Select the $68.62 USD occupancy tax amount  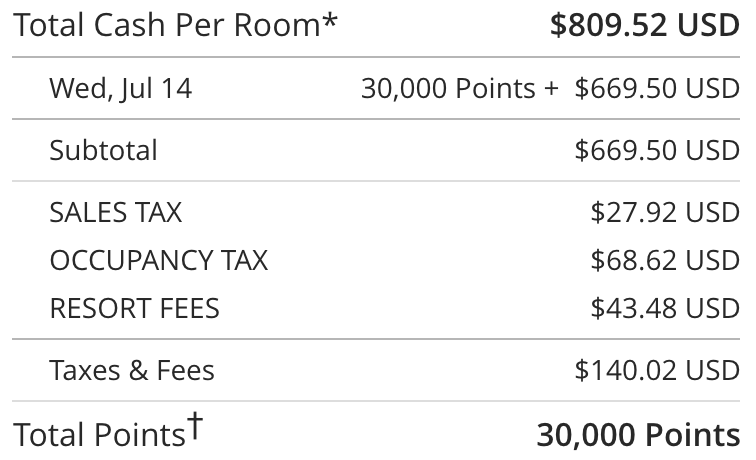(665, 260)
